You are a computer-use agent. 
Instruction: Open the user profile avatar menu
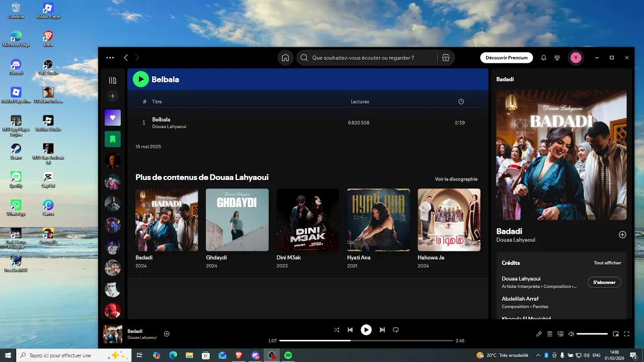pyautogui.click(x=576, y=58)
